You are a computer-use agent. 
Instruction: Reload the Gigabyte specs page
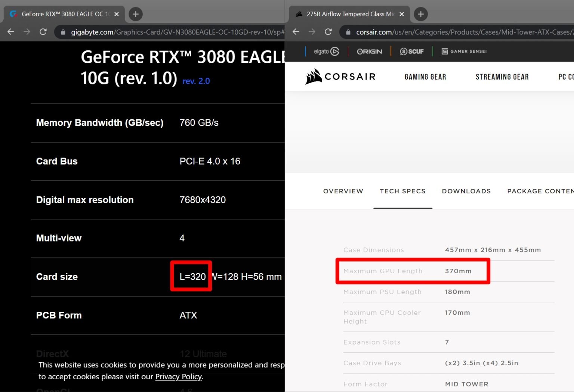point(43,32)
